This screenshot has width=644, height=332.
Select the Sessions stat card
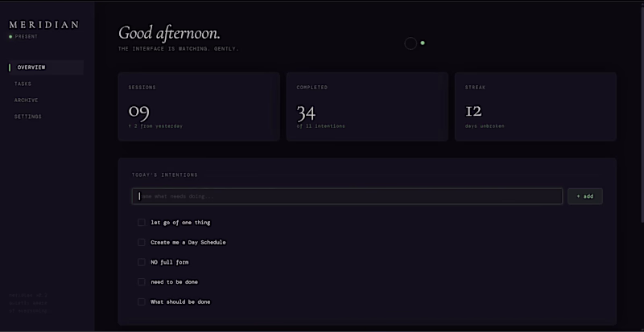[x=199, y=107]
